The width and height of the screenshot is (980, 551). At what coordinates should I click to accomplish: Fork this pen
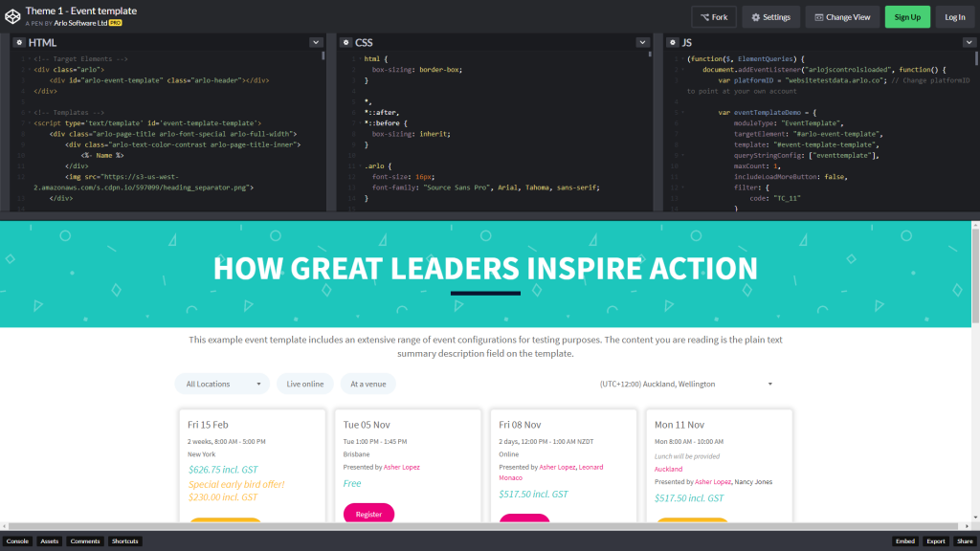tap(714, 17)
